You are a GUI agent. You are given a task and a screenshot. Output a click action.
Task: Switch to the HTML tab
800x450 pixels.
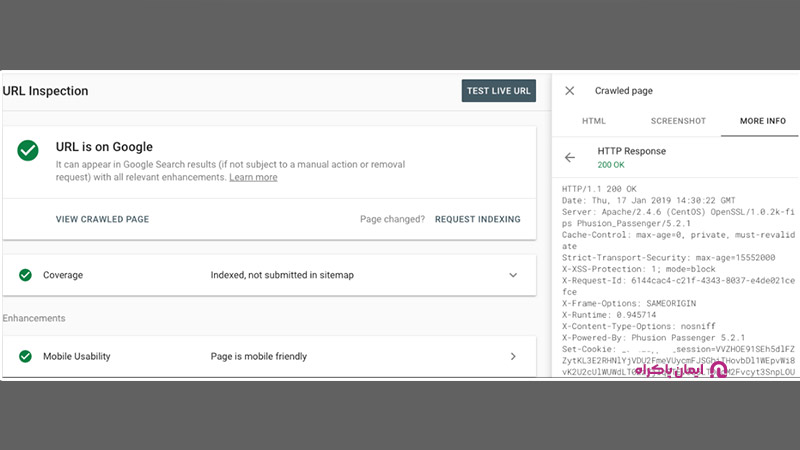(x=594, y=121)
